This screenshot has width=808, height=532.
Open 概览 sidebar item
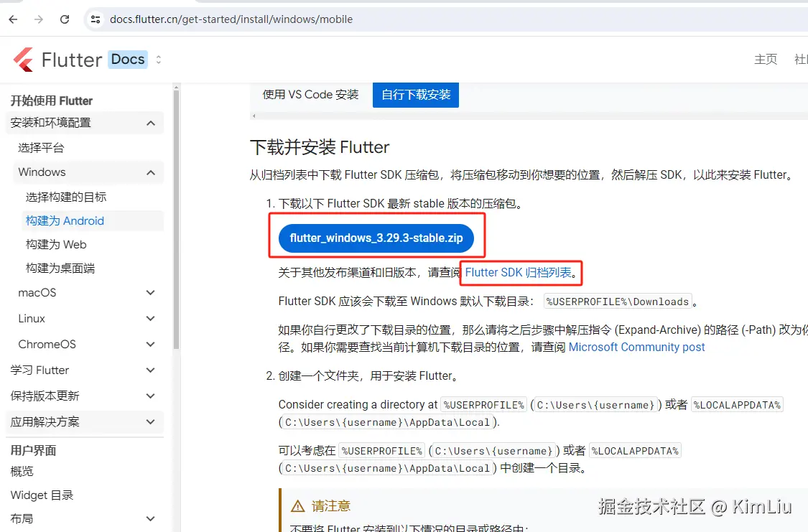[x=22, y=471]
